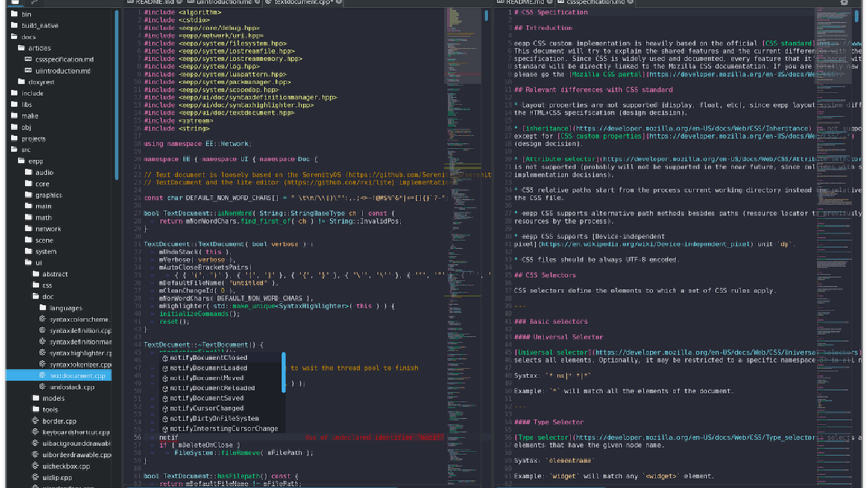Screen dimensions: 868x488
Task: Switch to the cssspecification.md tab in right pane
Action: (595, 2)
